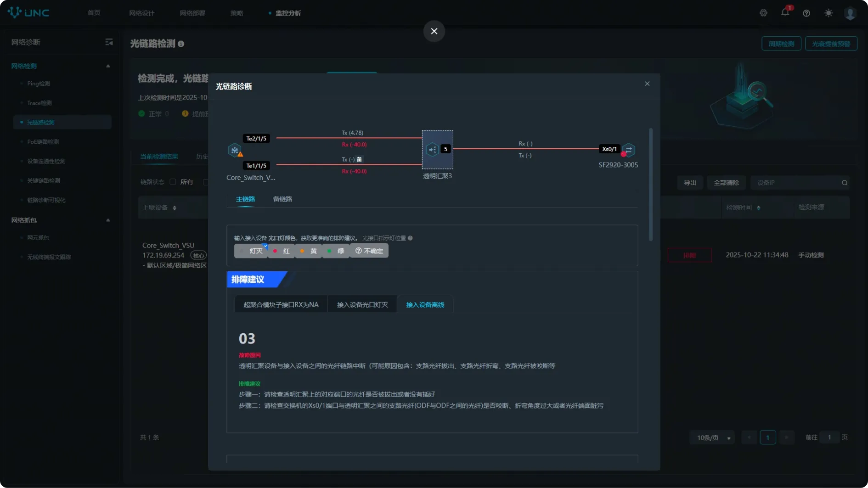
Task: Click the 导出 export button
Action: 690,183
